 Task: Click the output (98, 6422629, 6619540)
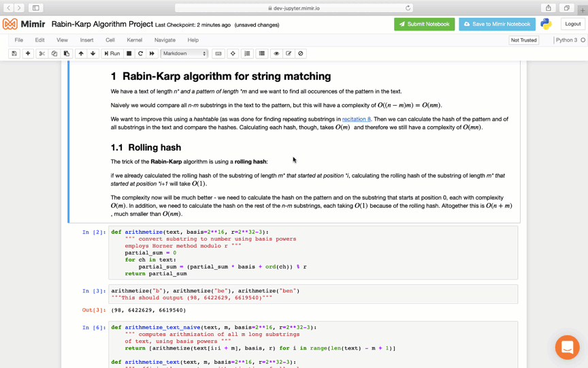(x=148, y=310)
